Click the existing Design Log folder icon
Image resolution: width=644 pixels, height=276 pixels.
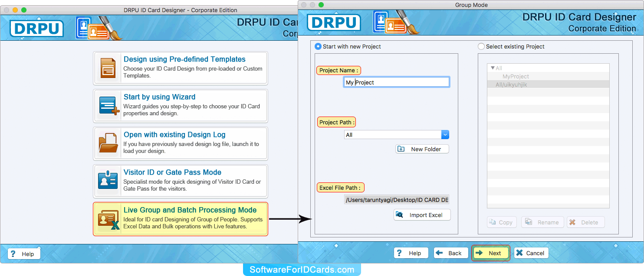(108, 143)
